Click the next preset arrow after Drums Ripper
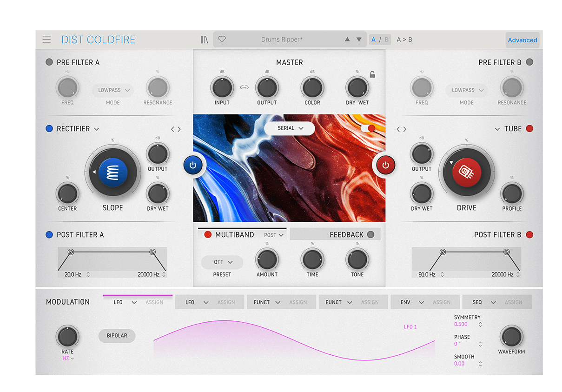This screenshot has height=392, width=562. coord(359,40)
